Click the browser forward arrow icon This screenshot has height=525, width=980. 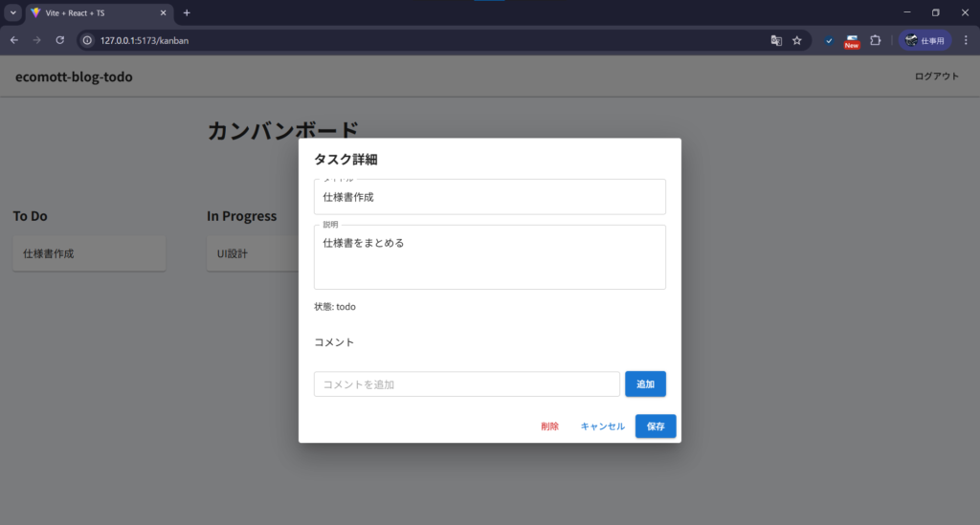point(37,40)
